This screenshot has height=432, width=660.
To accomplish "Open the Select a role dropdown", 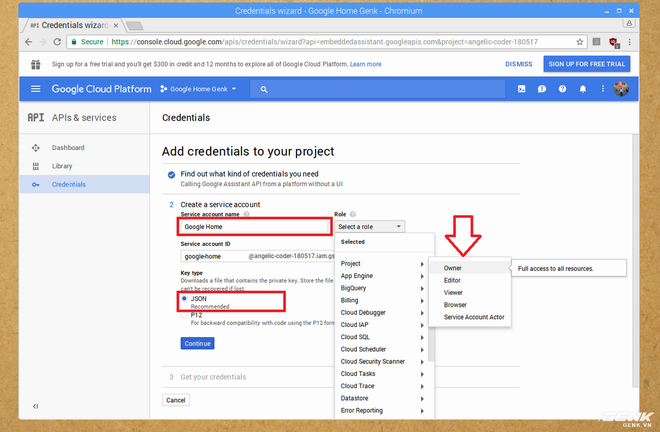I will point(370,227).
